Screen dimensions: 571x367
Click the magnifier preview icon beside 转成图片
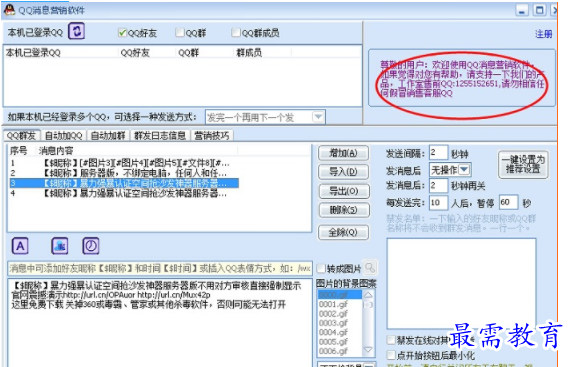370,268
